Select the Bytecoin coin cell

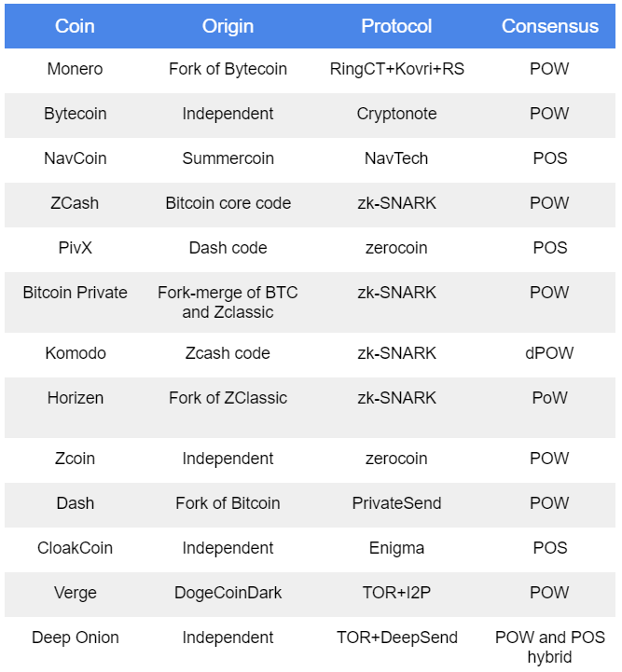75,114
